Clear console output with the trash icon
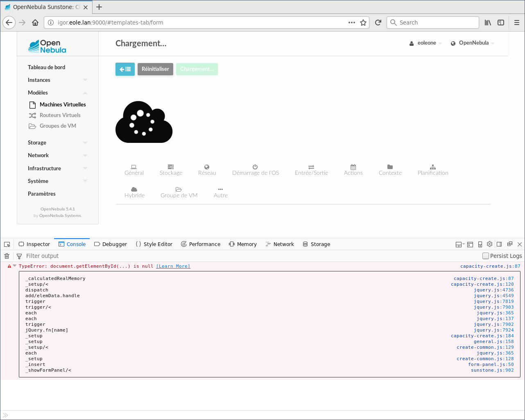The height and width of the screenshot is (420, 525). pyautogui.click(x=7, y=255)
